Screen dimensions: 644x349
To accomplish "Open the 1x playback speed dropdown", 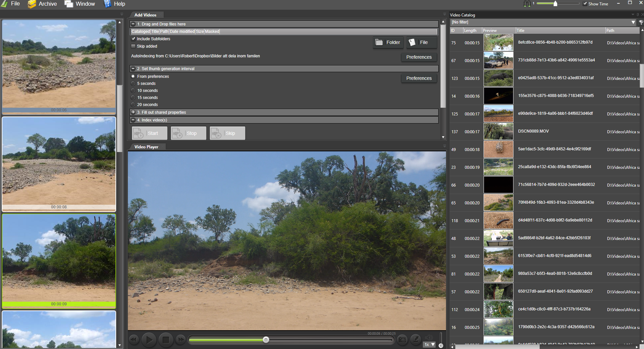I will point(430,345).
